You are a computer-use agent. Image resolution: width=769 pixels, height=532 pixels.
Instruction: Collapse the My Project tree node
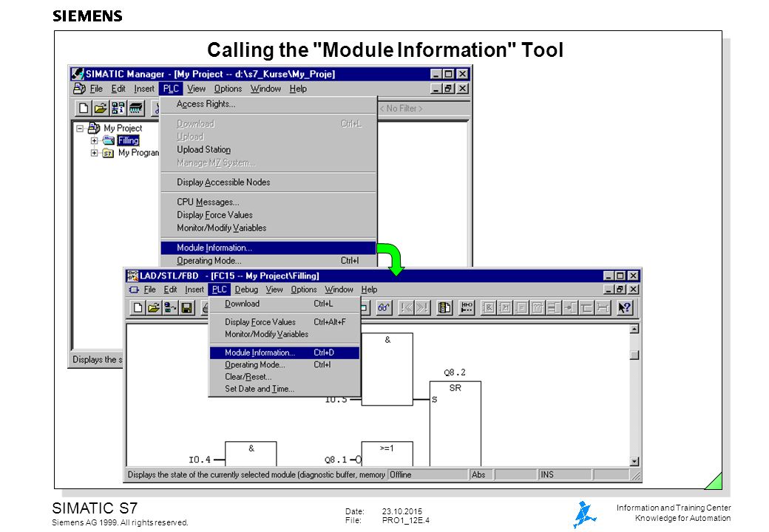(79, 129)
